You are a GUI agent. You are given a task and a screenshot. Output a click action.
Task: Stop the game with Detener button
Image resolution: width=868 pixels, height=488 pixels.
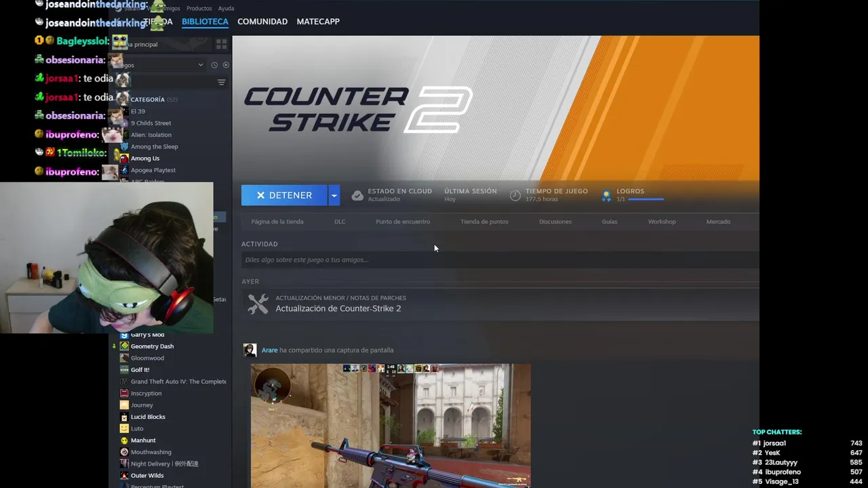284,195
